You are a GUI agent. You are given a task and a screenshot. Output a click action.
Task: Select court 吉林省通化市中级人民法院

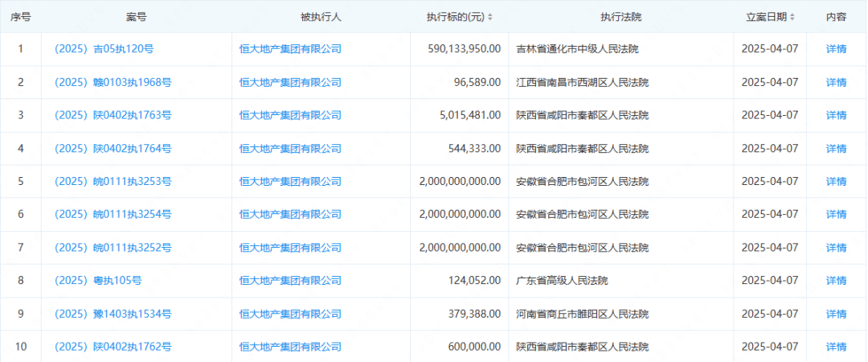tap(577, 49)
